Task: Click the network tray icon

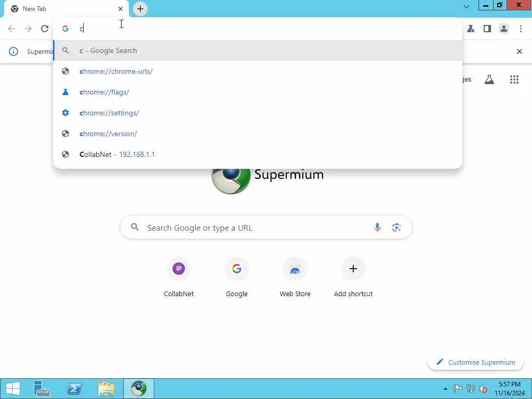Action: [x=471, y=389]
